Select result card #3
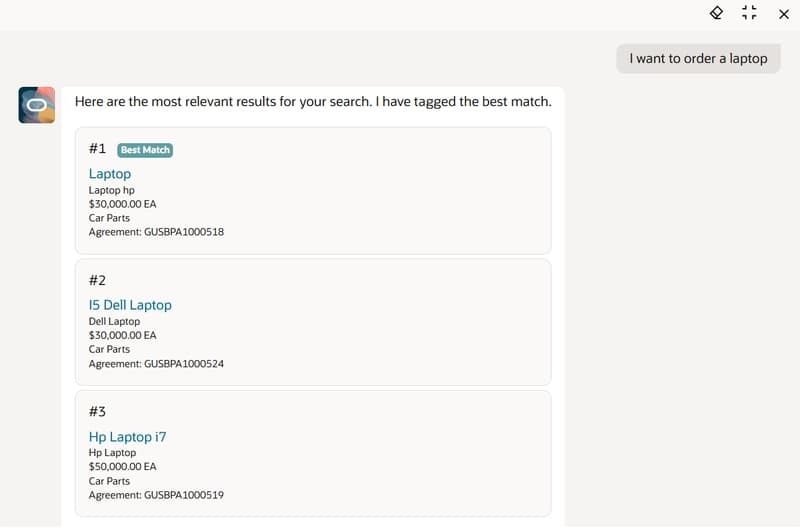The height and width of the screenshot is (529, 800). (313, 454)
